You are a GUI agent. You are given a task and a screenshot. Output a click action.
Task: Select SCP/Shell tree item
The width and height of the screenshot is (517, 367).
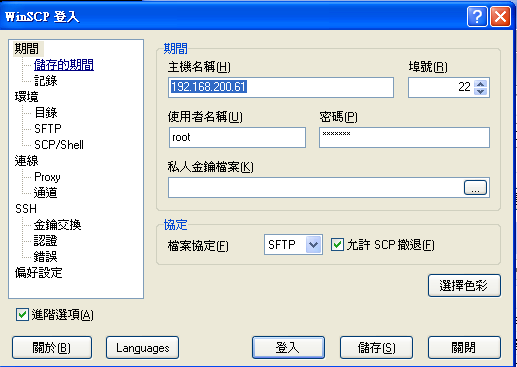(x=59, y=145)
